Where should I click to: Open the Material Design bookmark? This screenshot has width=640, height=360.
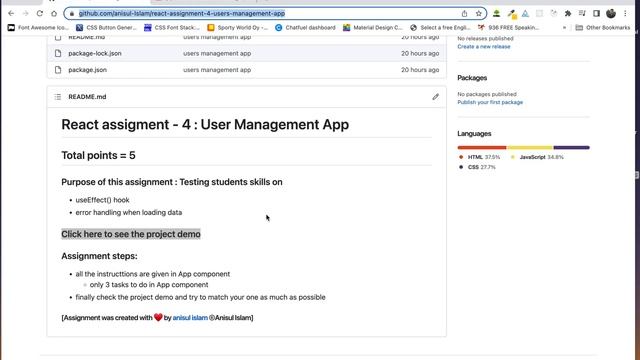pos(373,27)
